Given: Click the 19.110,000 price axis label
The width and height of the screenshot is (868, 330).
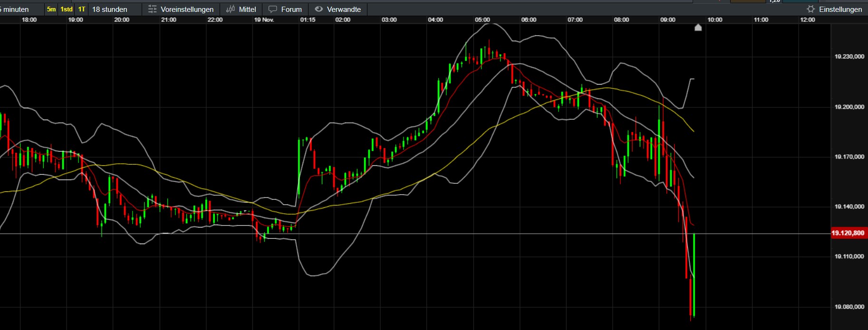Looking at the screenshot, I should tap(849, 256).
